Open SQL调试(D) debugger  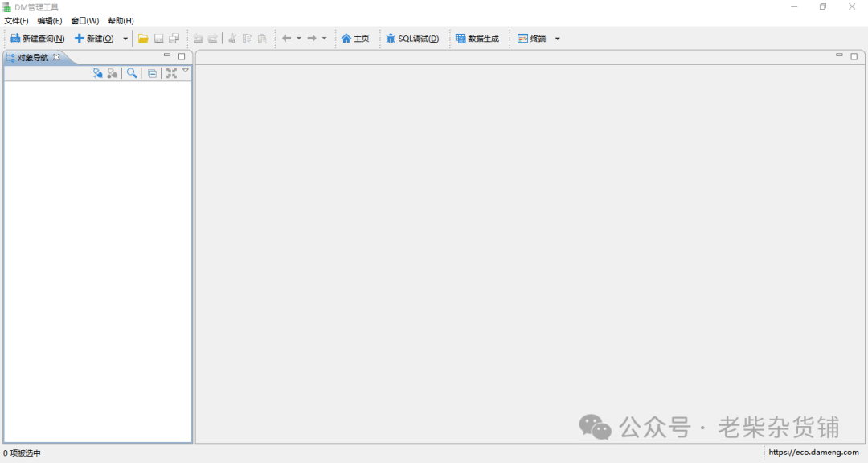click(412, 39)
